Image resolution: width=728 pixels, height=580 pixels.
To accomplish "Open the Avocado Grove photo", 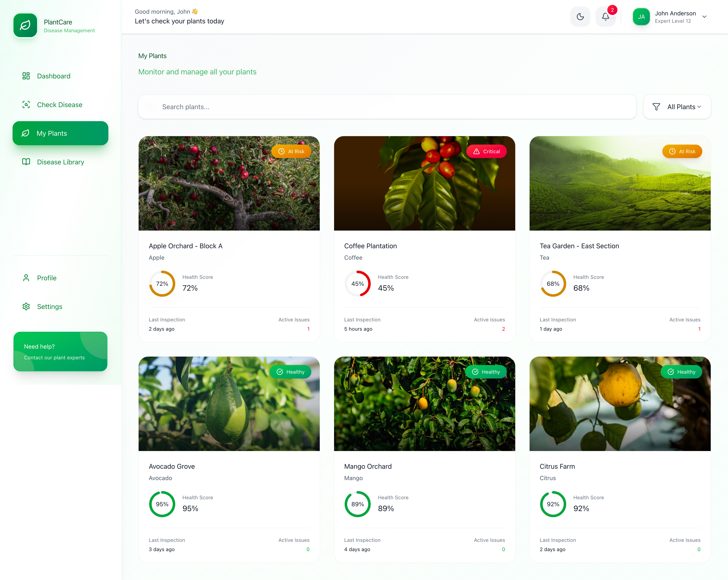I will [229, 404].
